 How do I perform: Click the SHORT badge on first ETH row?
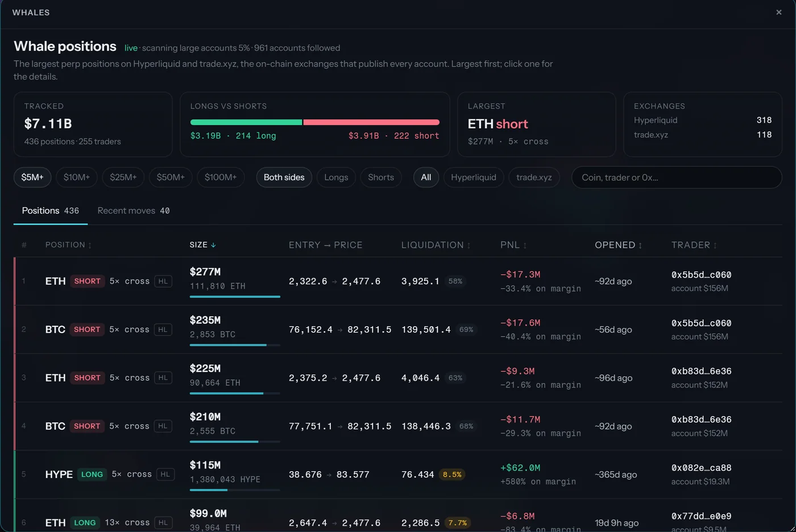coord(87,281)
